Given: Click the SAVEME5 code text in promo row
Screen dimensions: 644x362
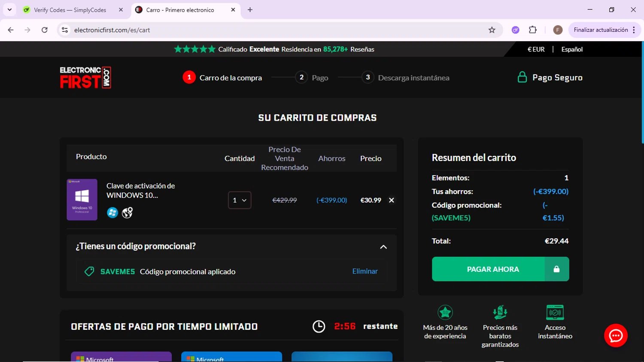Looking at the screenshot, I should coord(117,271).
